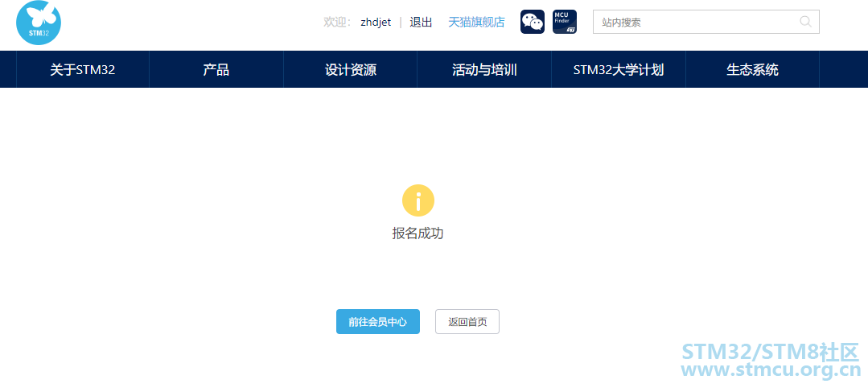868x388 pixels.
Task: Open the 活动与培训 menu
Action: click(x=484, y=69)
